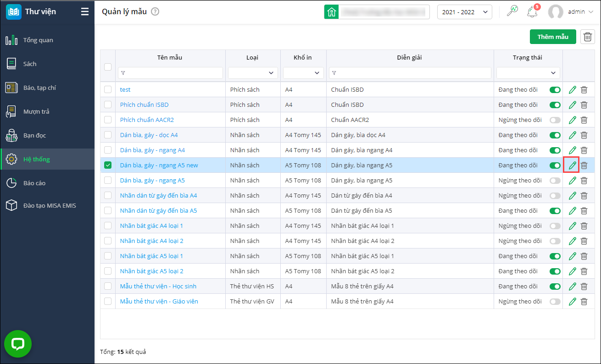Select checkbox for Phích chuẩn AACR2
The height and width of the screenshot is (364, 601).
[108, 120]
